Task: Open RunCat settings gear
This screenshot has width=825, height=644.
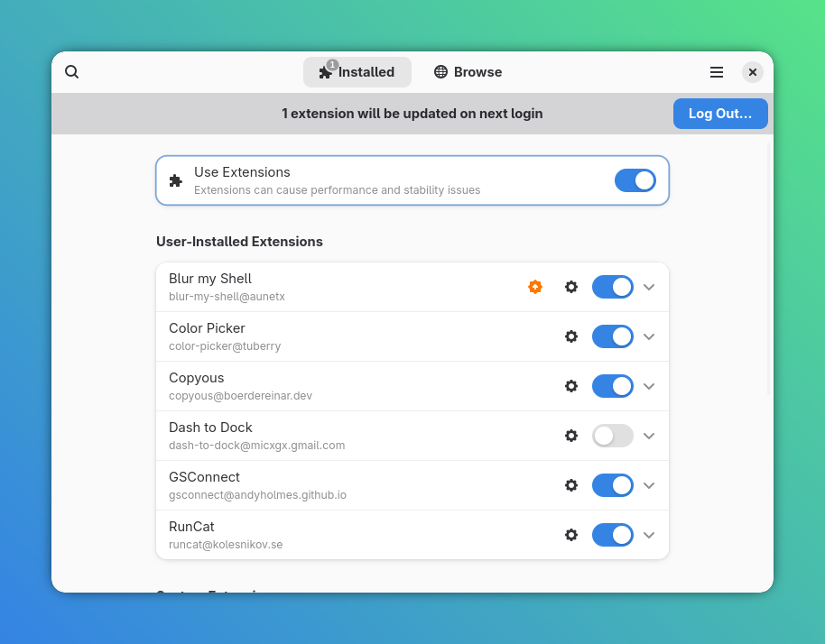Action: pyautogui.click(x=571, y=535)
